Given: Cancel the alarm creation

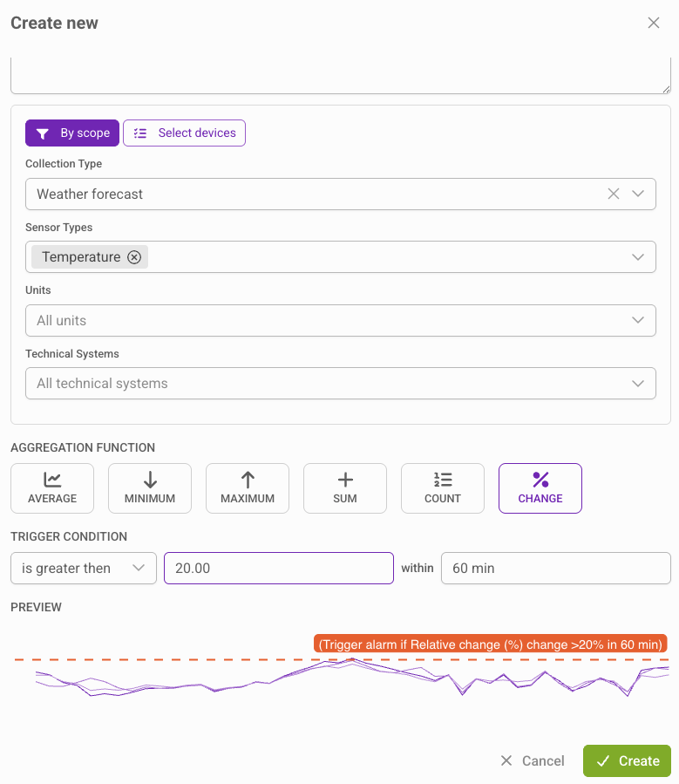Looking at the screenshot, I should click(x=533, y=760).
